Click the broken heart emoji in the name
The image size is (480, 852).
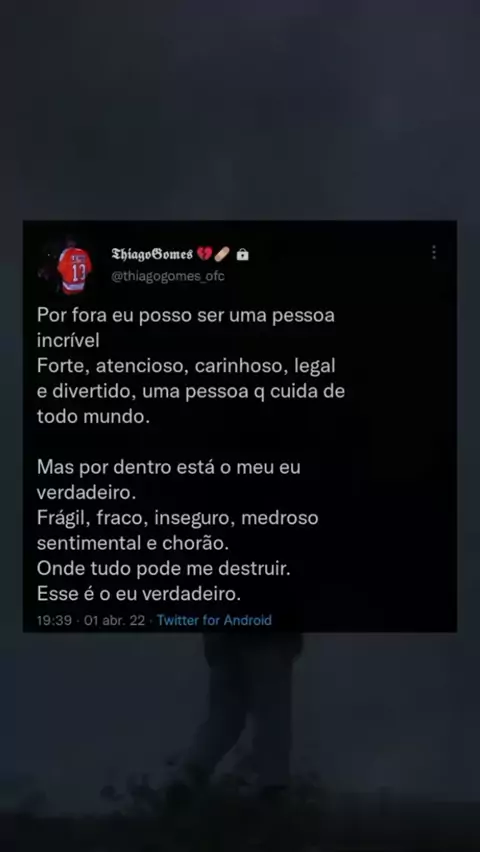pyautogui.click(x=204, y=253)
